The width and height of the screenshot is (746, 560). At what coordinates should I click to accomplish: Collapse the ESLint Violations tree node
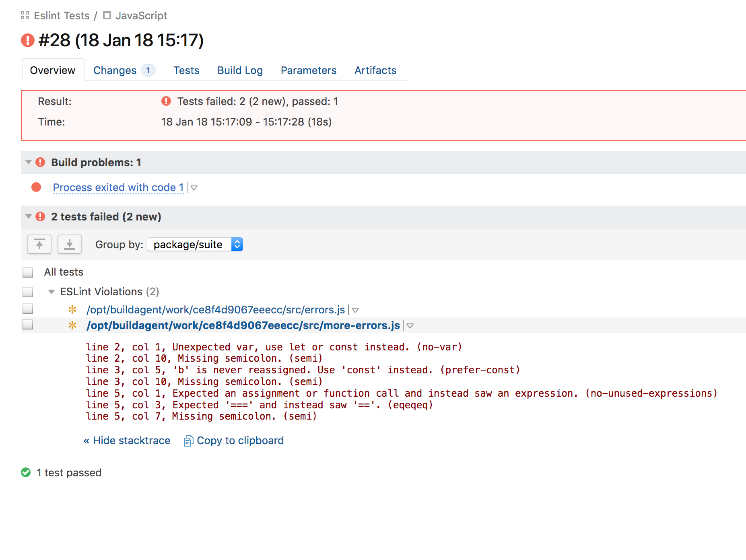[52, 292]
